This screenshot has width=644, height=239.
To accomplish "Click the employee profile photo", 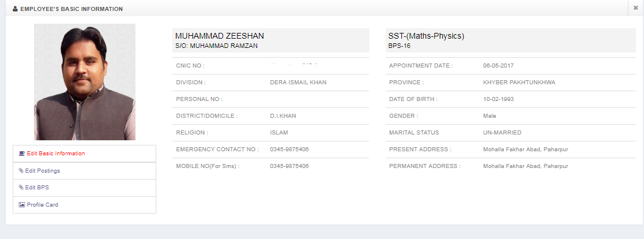I will click(x=85, y=82).
